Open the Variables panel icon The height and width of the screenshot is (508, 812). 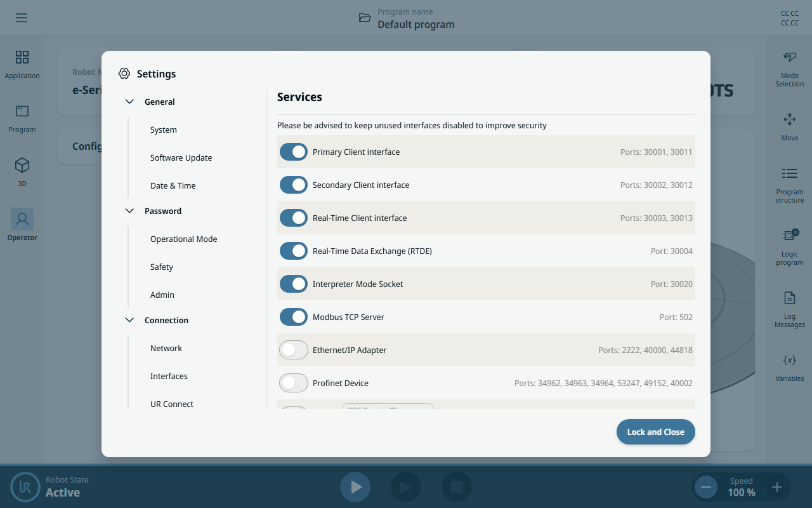pyautogui.click(x=790, y=360)
